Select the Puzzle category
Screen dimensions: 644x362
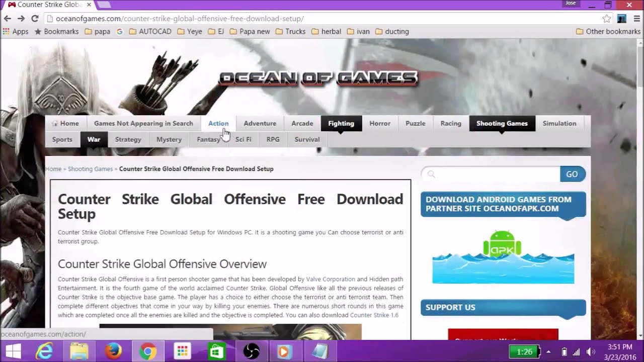(x=416, y=123)
